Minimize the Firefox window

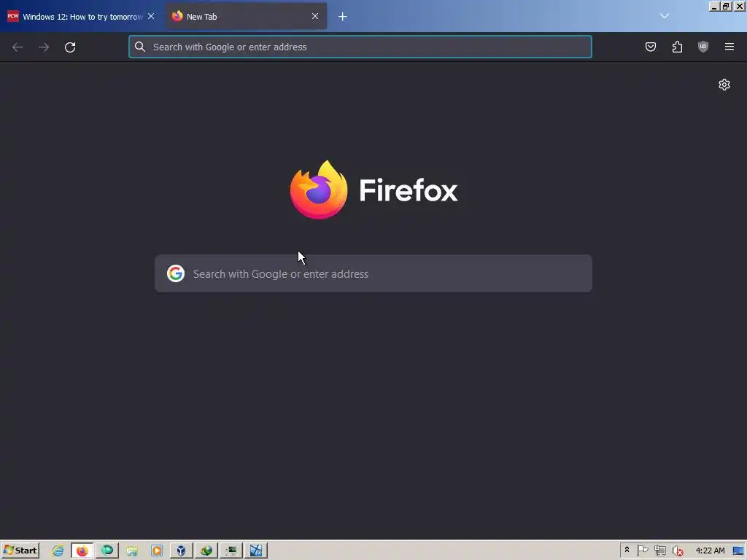714,6
